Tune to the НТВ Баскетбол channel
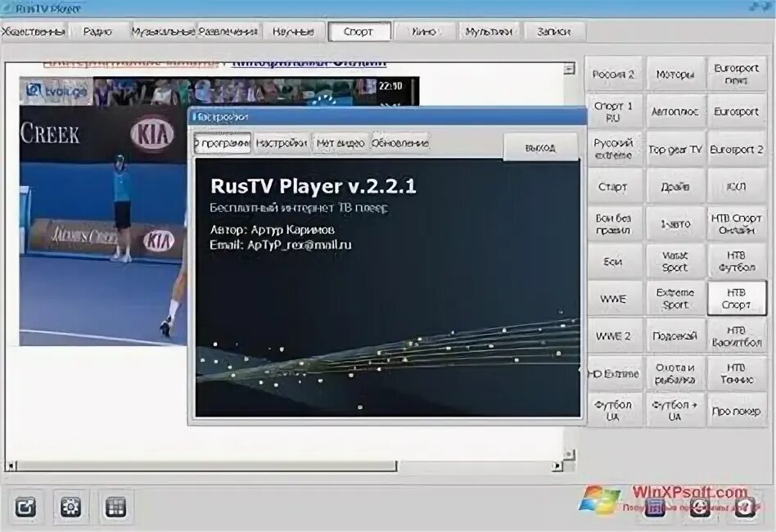776x532 pixels. tap(737, 336)
